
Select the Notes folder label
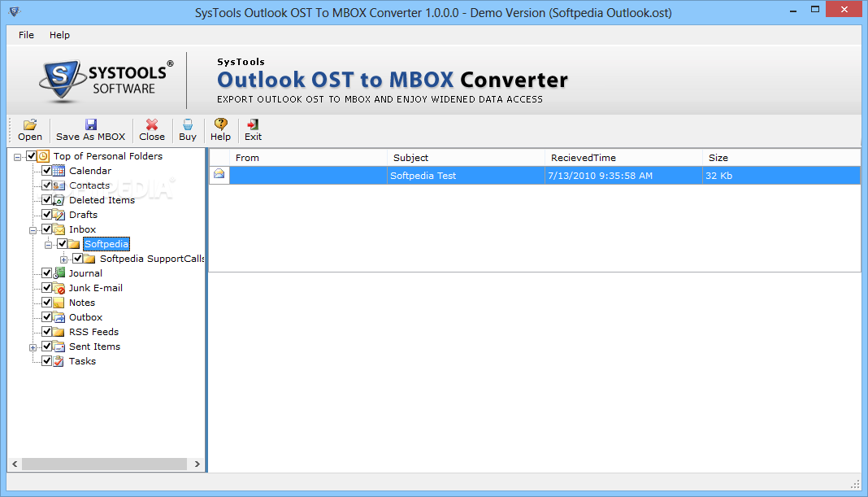pyautogui.click(x=82, y=303)
